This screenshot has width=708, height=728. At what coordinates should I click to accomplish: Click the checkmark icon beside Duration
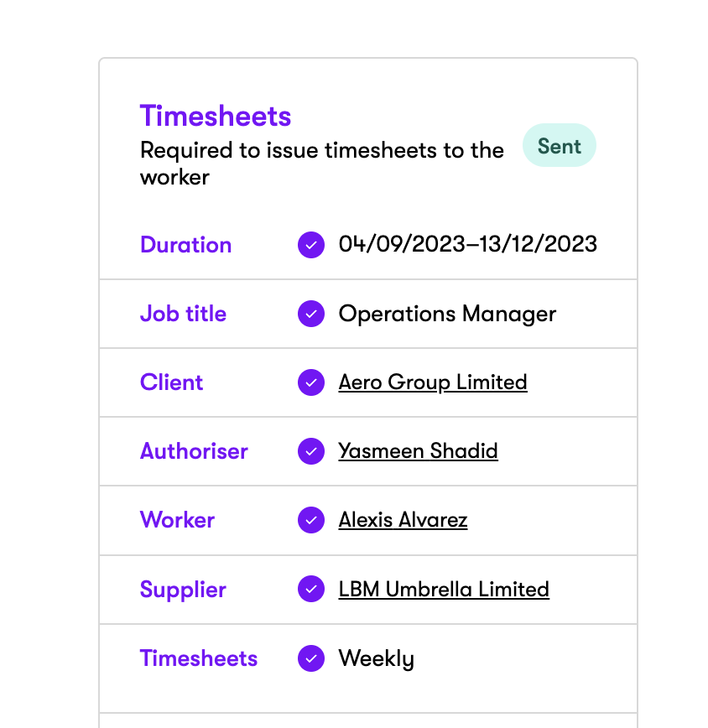[x=311, y=245]
